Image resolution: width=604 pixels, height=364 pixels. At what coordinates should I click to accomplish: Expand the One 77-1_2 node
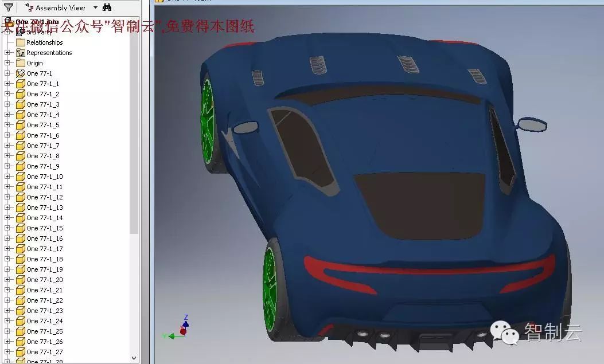pyautogui.click(x=7, y=94)
